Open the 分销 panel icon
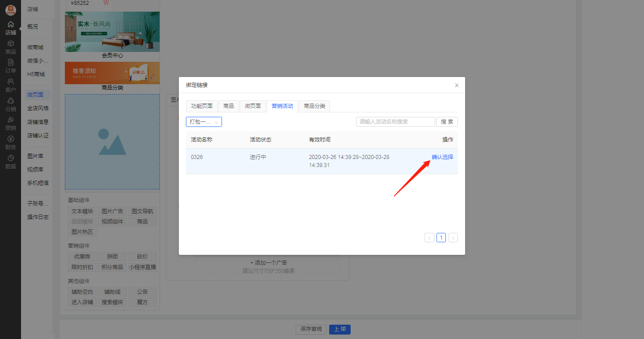Image resolution: width=644 pixels, height=339 pixels. click(x=10, y=104)
